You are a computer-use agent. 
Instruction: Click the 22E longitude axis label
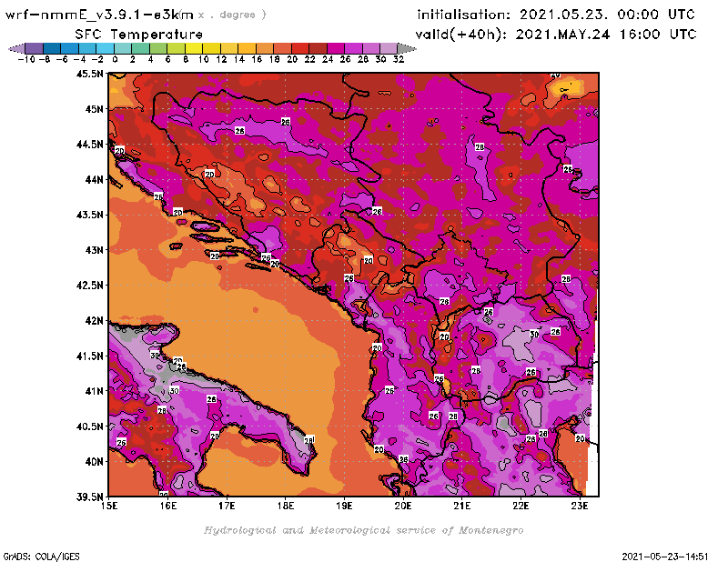521,507
